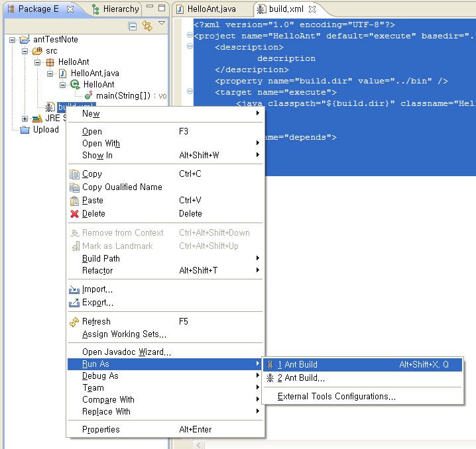Switch to the HelloAnt.java editor tab
This screenshot has height=449, width=476.
206,9
